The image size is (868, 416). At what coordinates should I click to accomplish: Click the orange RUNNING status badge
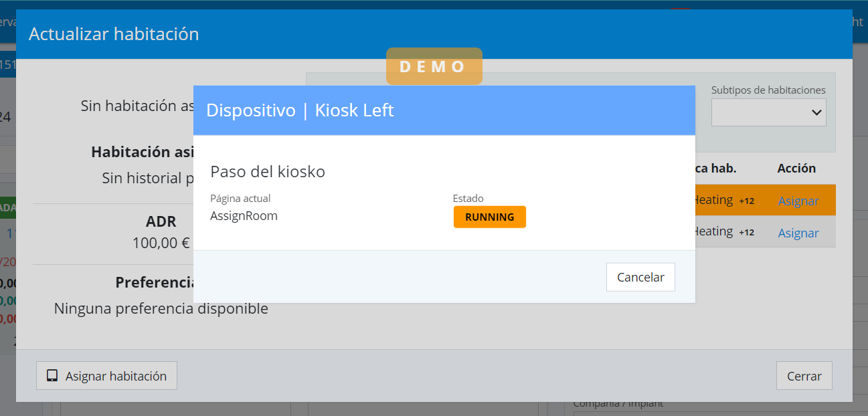(489, 217)
